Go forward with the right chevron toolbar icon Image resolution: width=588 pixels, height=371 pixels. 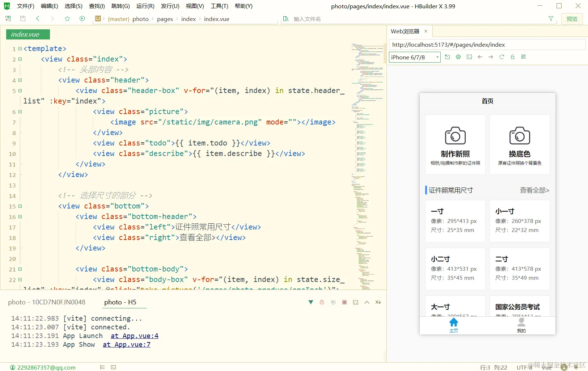[x=52, y=18]
